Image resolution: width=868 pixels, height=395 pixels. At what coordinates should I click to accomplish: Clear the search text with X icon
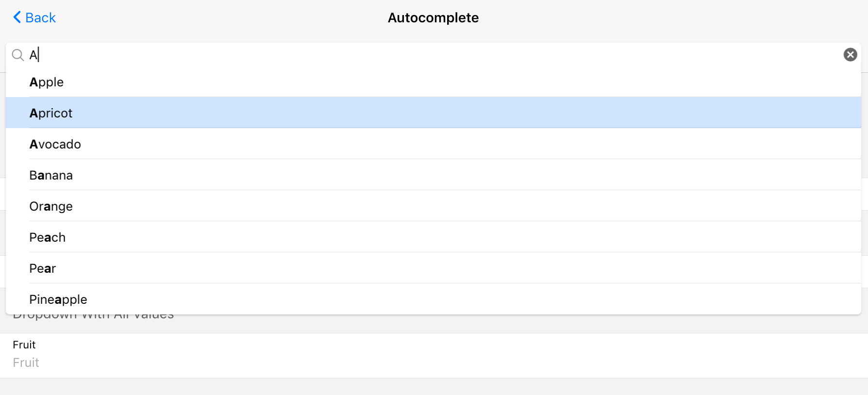[850, 55]
